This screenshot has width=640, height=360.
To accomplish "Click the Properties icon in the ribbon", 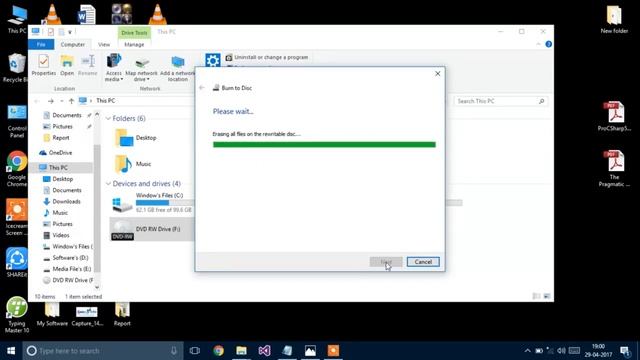I will [43, 65].
